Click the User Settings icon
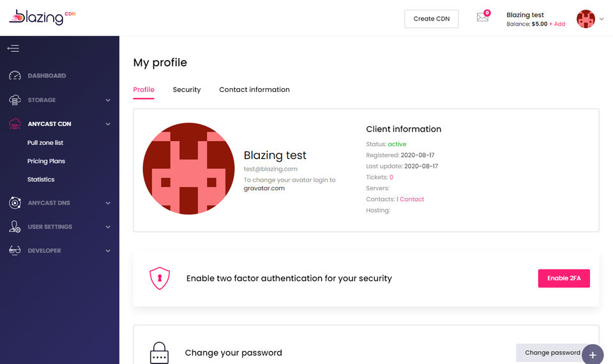The width and height of the screenshot is (613, 364). tap(15, 227)
